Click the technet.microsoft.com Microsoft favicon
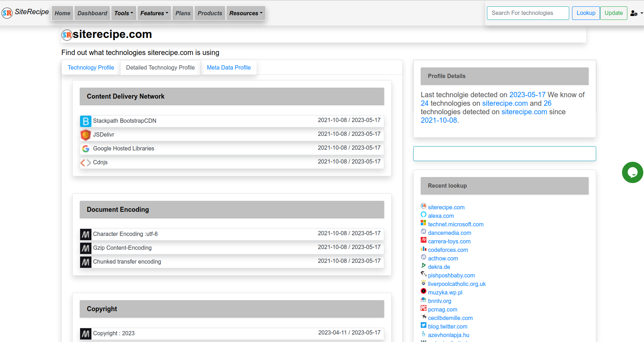 [x=424, y=223]
